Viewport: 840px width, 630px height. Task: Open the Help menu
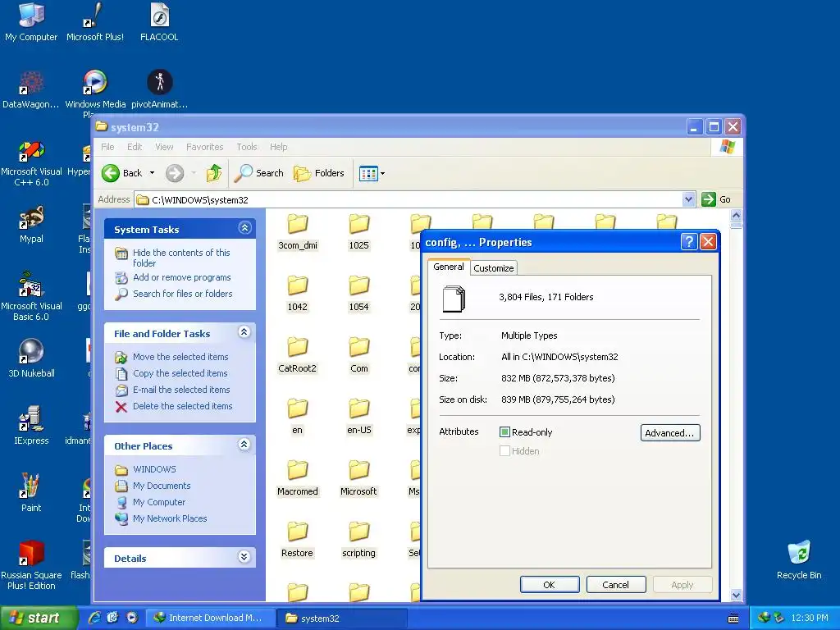coord(279,147)
